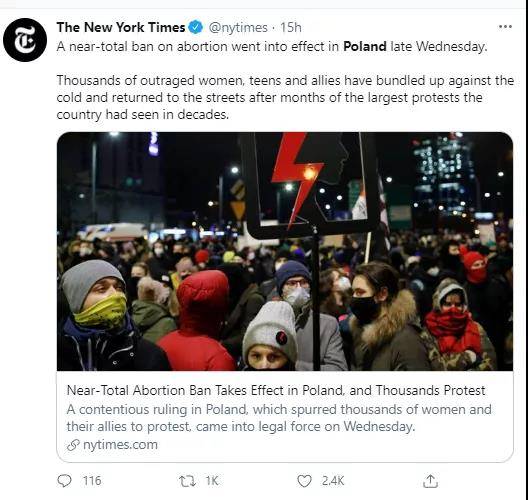Open The New York Times account name
The height and width of the screenshot is (500, 528).
pos(121,27)
